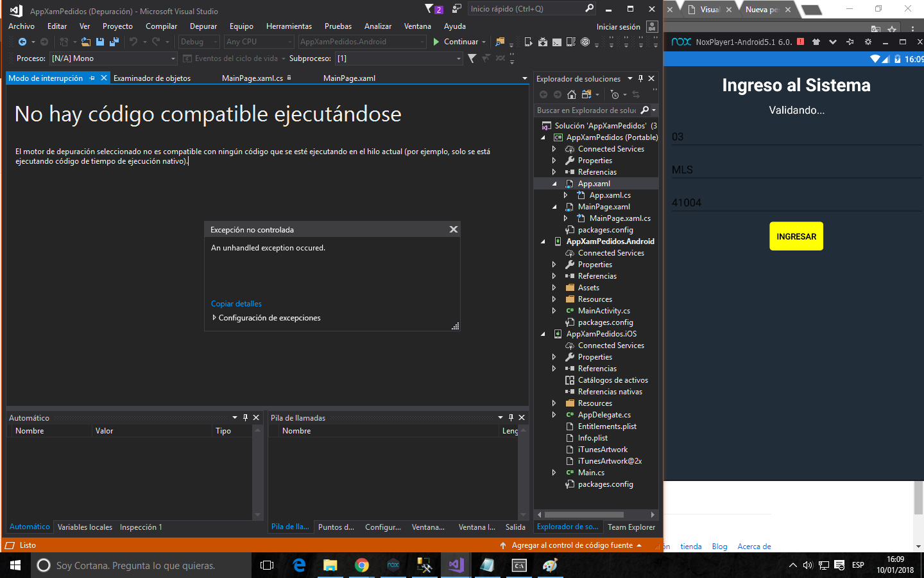Click the Nox Player settings gear icon

pos(868,41)
